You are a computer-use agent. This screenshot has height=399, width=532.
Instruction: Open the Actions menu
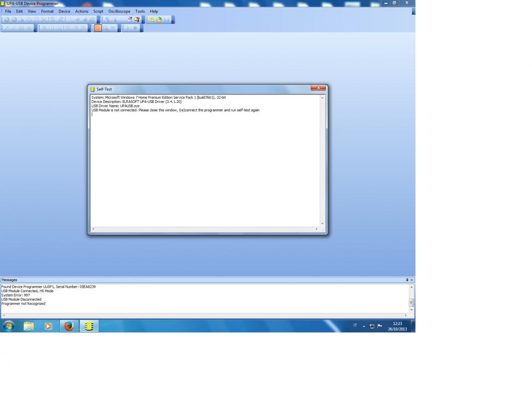click(x=82, y=11)
